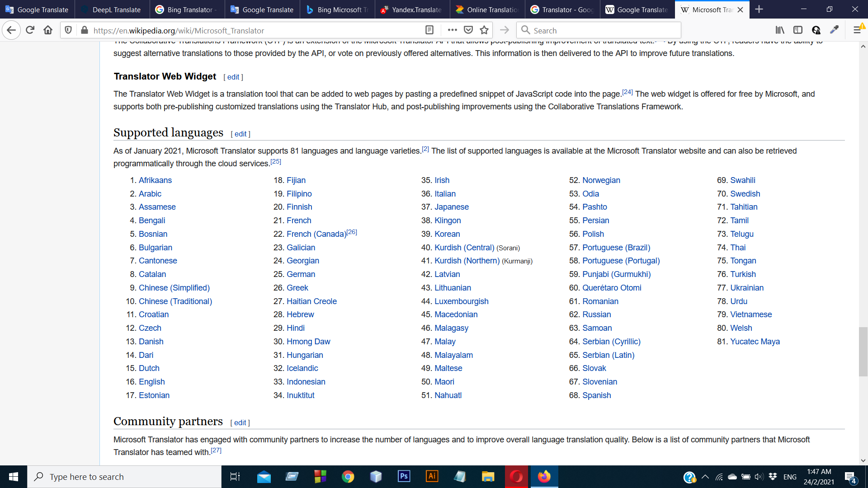
Task: Open Illustrator from the taskbar
Action: pyautogui.click(x=432, y=477)
